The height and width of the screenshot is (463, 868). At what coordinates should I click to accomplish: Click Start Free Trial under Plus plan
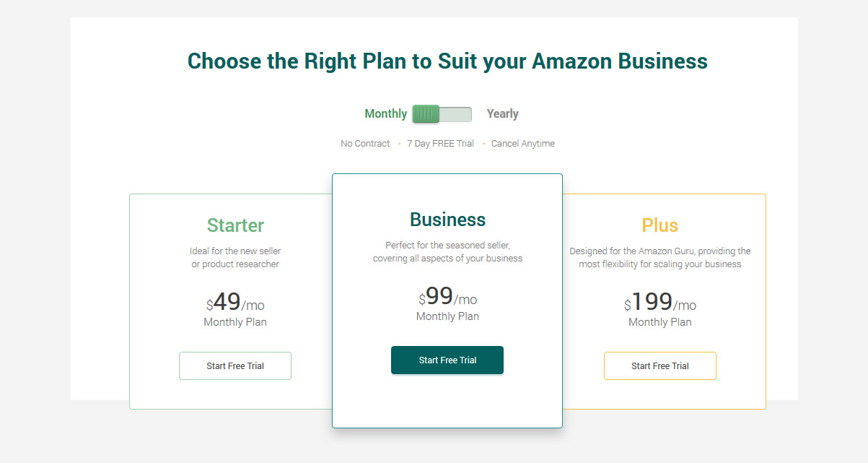660,365
